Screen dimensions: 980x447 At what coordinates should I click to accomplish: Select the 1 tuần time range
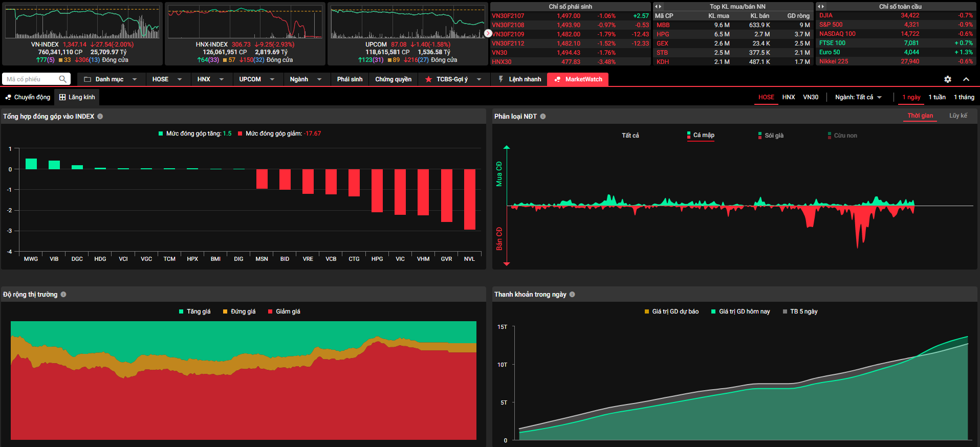937,97
